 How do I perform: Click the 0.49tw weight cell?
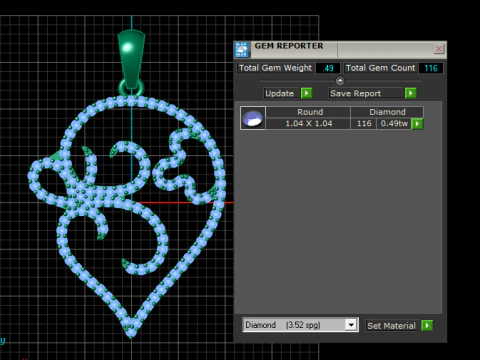tap(394, 123)
